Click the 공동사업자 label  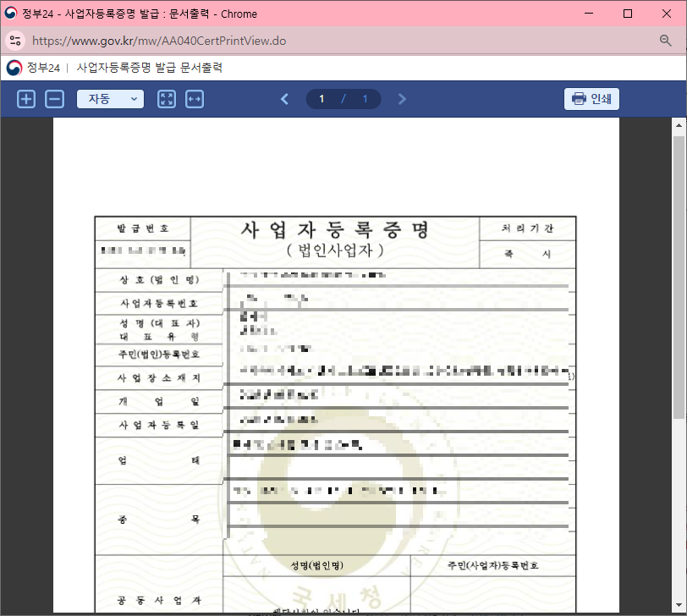click(159, 600)
